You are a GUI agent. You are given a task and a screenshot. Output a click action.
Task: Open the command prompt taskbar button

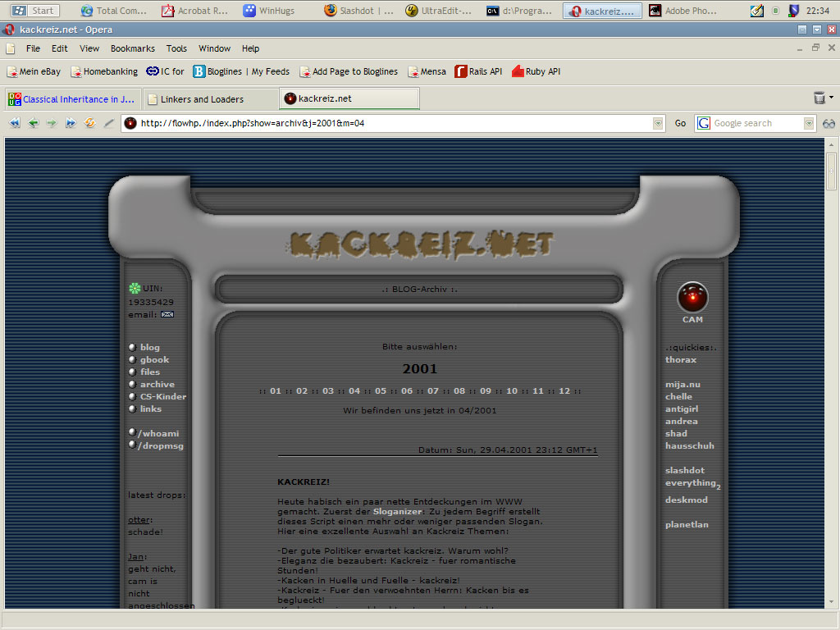coord(518,11)
